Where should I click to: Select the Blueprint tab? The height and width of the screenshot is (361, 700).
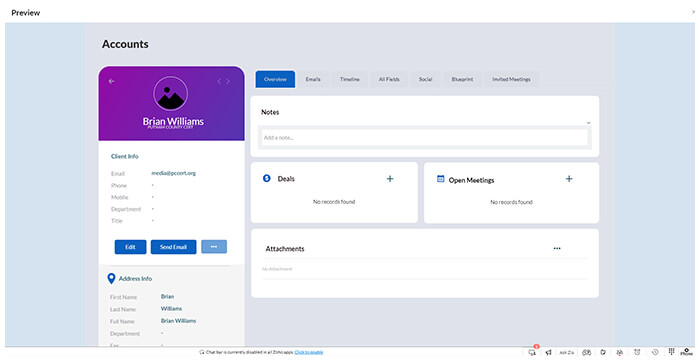462,79
